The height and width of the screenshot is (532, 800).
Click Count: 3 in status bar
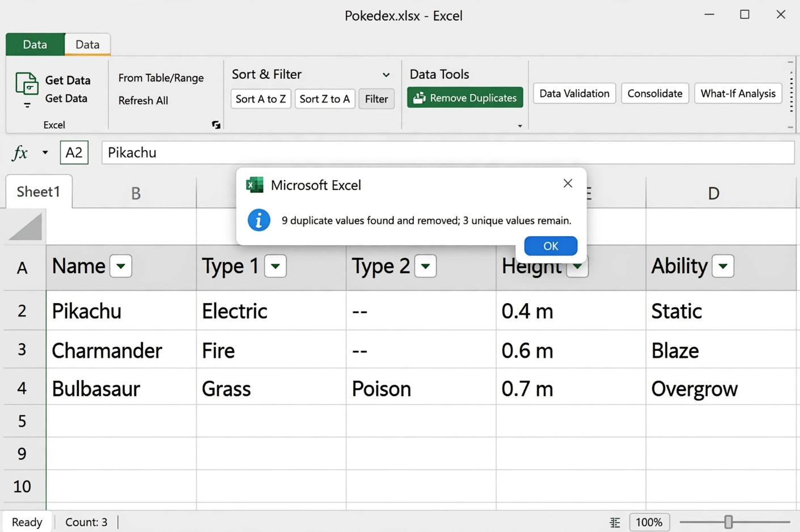pyautogui.click(x=86, y=522)
